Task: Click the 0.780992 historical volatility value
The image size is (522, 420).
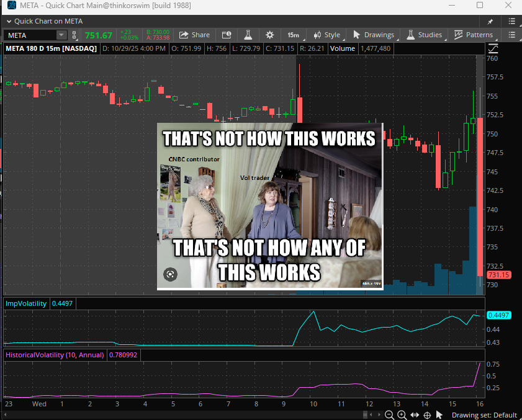Action: [x=123, y=355]
